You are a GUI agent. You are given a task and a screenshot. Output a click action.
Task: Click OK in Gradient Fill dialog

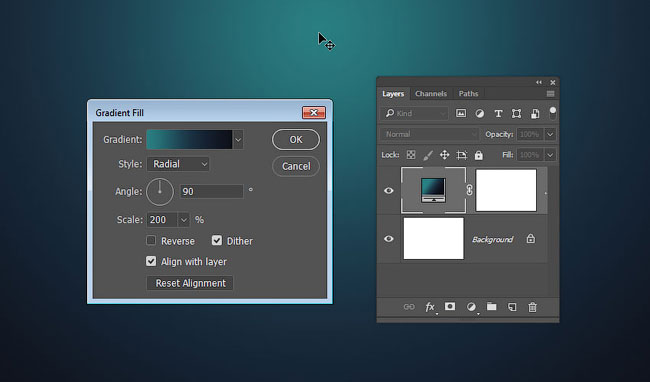[x=296, y=140]
